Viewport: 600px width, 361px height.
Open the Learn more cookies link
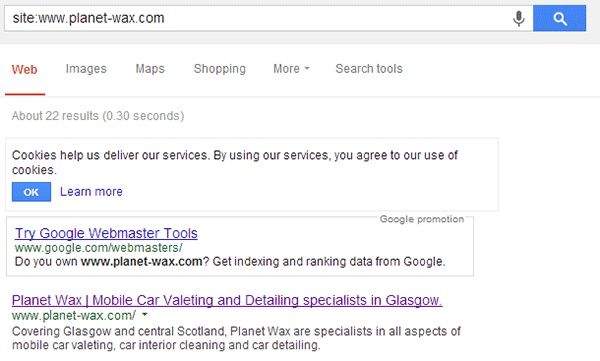click(91, 191)
